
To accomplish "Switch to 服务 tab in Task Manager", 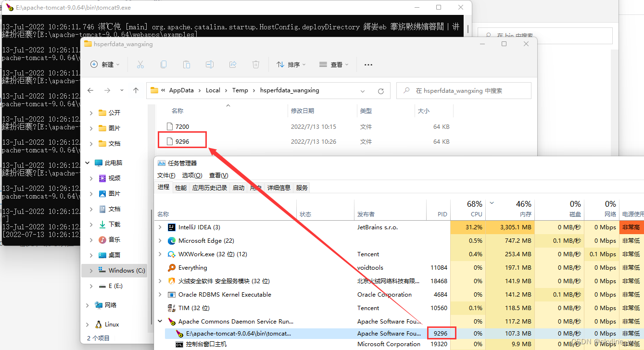I will 302,187.
